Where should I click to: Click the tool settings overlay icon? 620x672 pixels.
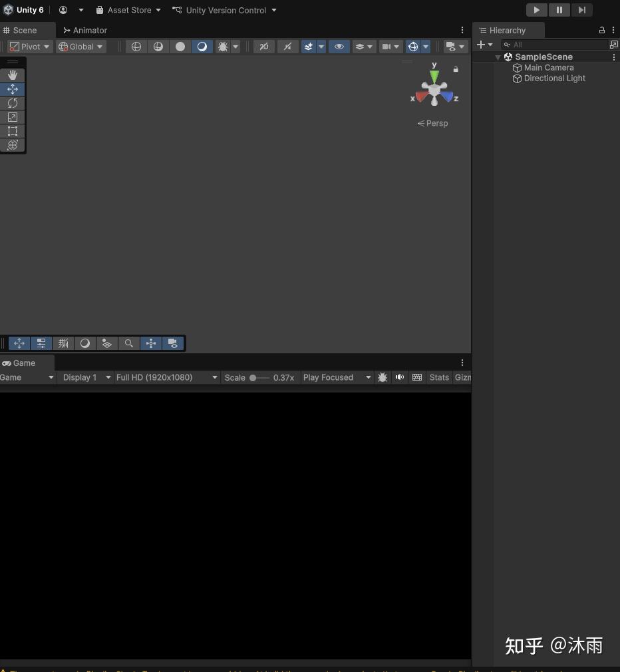coord(41,343)
